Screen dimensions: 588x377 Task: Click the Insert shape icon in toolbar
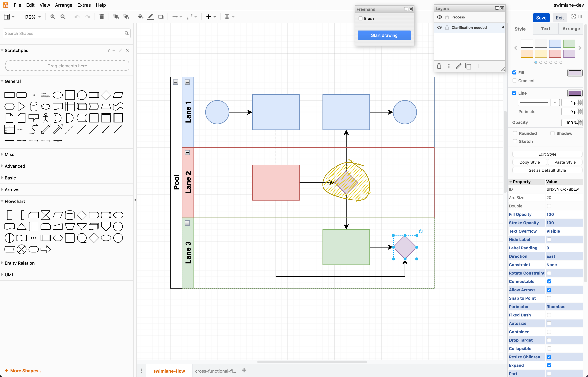208,16
